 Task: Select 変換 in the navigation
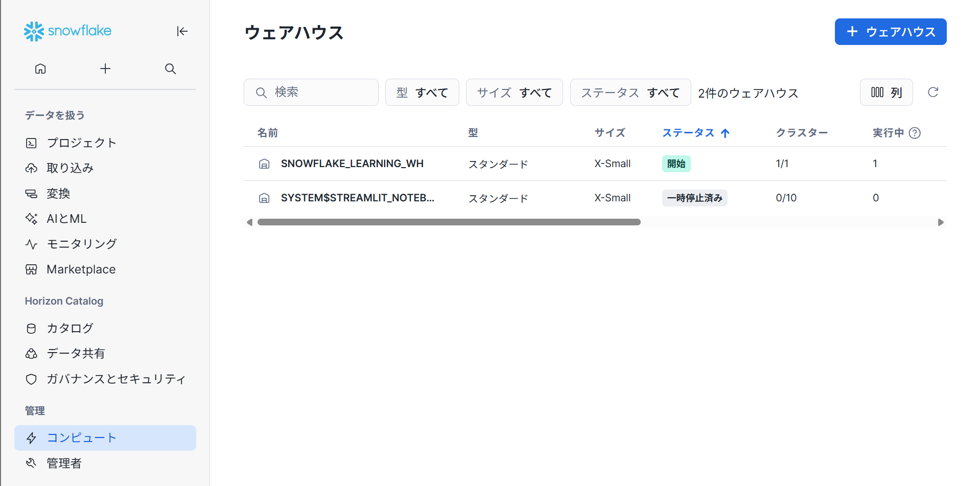(x=105, y=194)
